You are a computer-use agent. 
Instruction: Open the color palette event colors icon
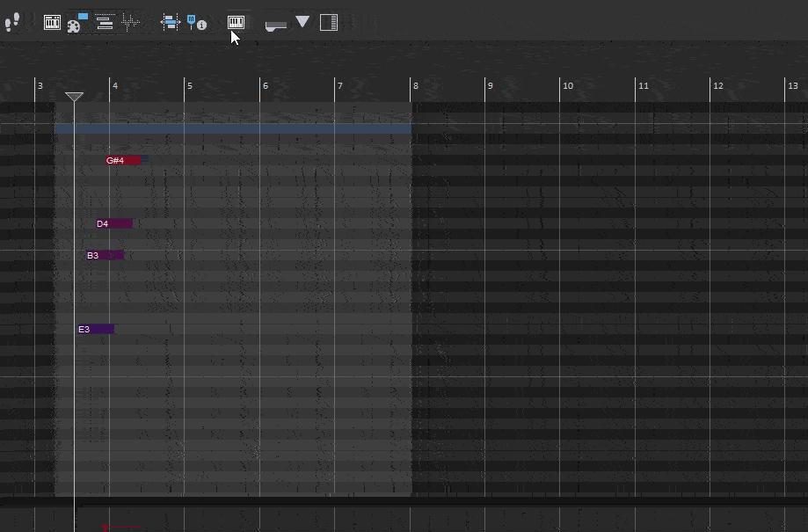click(x=77, y=23)
